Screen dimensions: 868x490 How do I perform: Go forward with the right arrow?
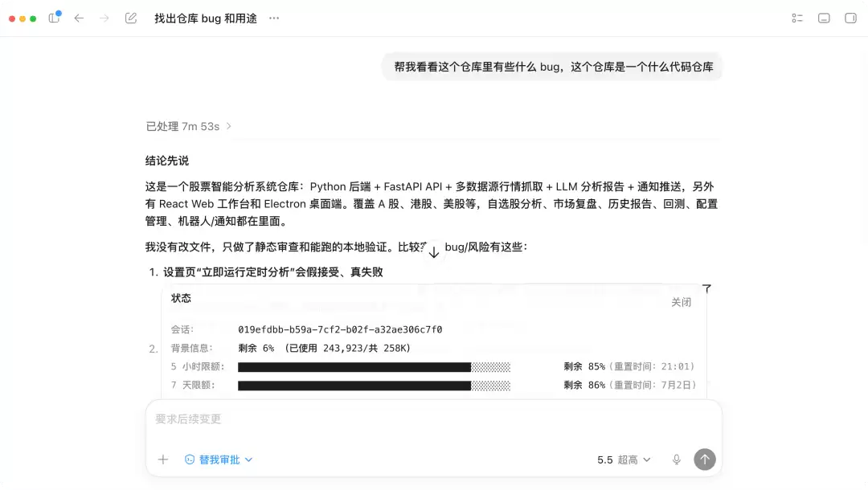(x=104, y=18)
